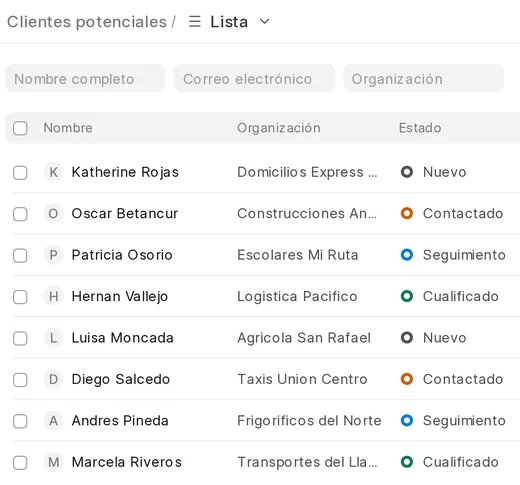Click the Agricola San Rafael organization cell
The height and width of the screenshot is (485, 520).
point(304,338)
